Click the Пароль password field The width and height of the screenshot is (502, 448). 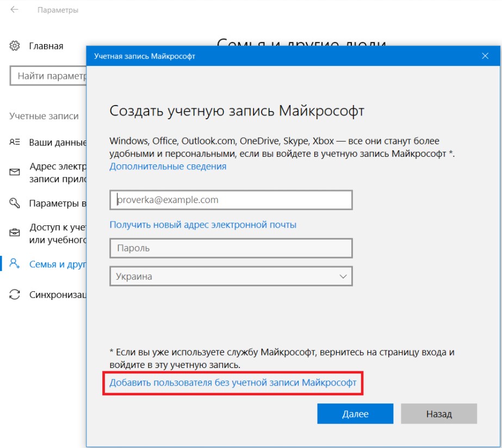click(231, 248)
